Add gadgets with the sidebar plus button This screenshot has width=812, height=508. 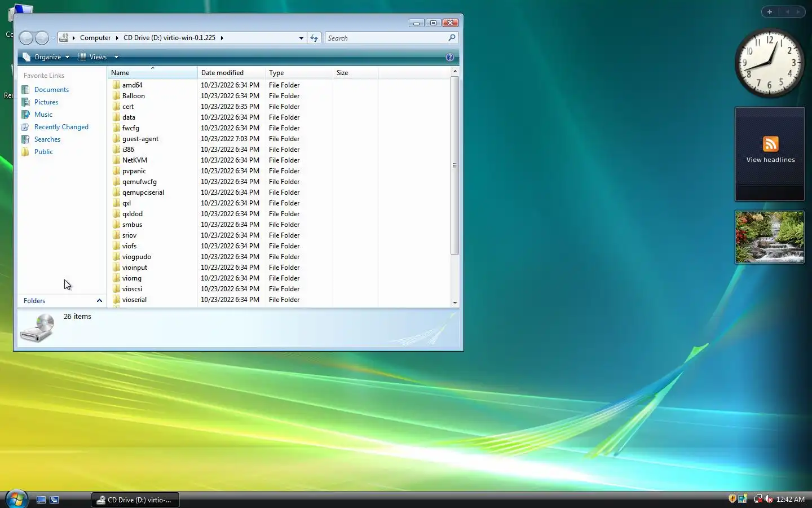tap(769, 11)
